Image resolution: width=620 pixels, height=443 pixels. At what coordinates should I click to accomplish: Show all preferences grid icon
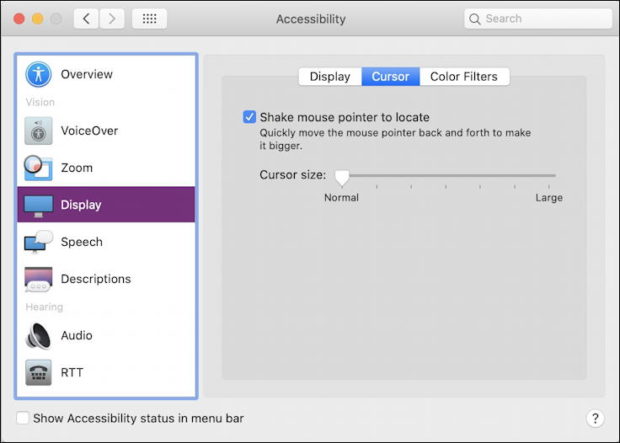coord(149,19)
